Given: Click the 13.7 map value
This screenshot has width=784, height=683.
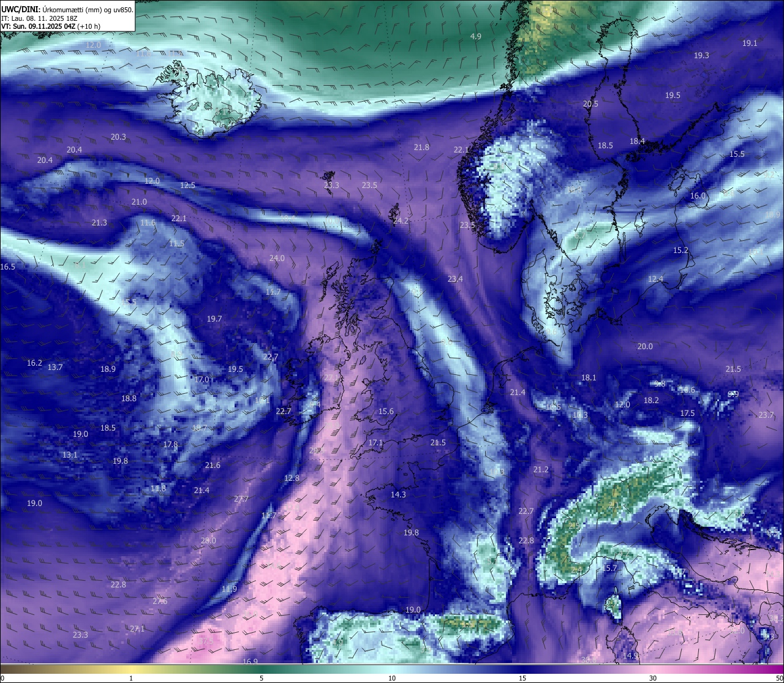Looking at the screenshot, I should (x=55, y=368).
